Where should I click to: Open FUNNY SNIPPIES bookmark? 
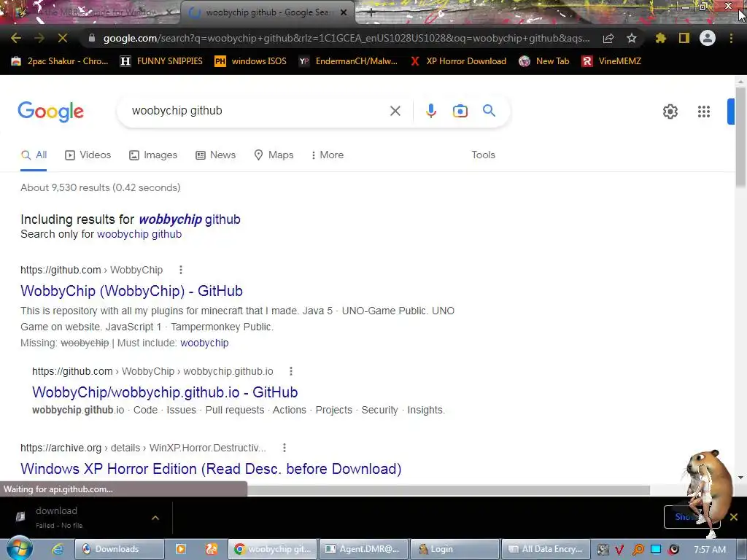click(x=161, y=61)
